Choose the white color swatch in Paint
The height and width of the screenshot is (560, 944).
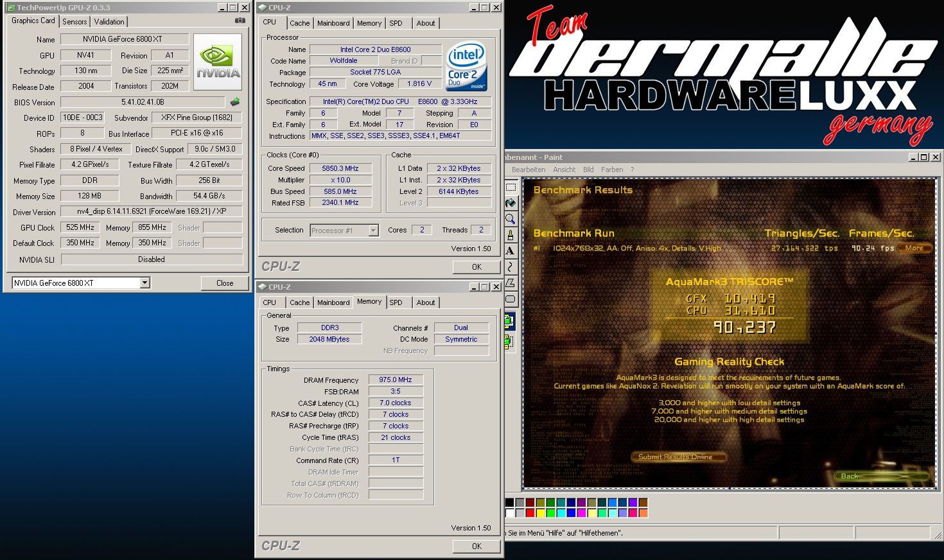tap(509, 512)
